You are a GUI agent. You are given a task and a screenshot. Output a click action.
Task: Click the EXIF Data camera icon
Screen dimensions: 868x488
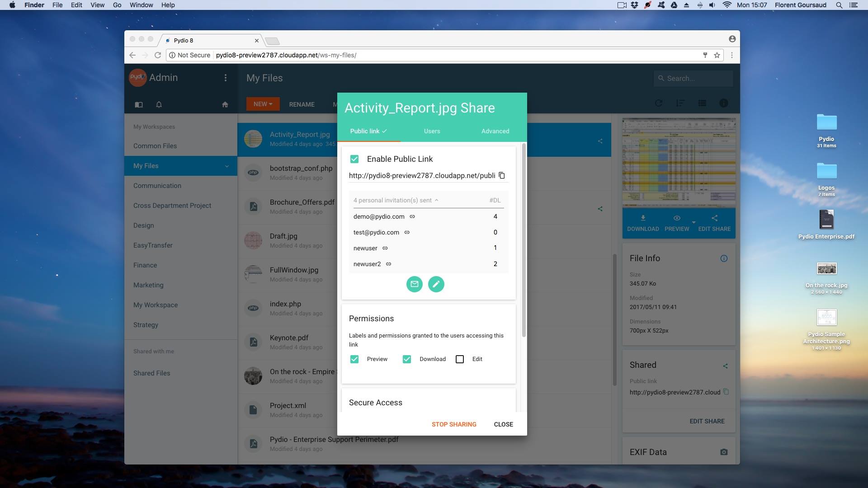(724, 452)
